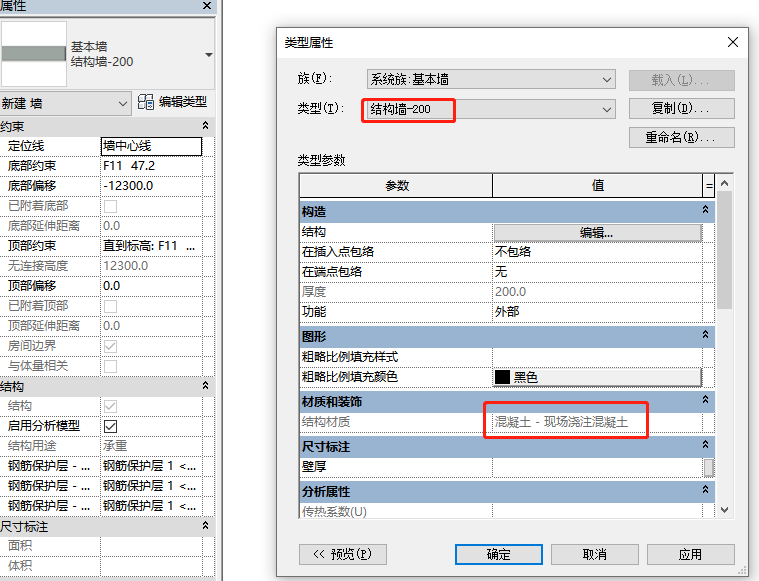Click the 厚度 value 200.0
This screenshot has height=581, width=759.
point(597,292)
